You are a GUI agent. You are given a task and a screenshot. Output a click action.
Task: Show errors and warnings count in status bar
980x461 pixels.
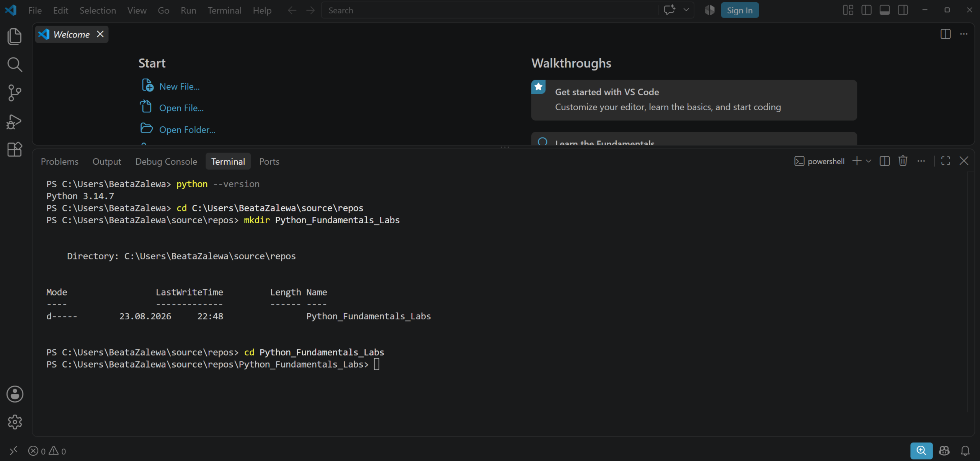pos(47,451)
